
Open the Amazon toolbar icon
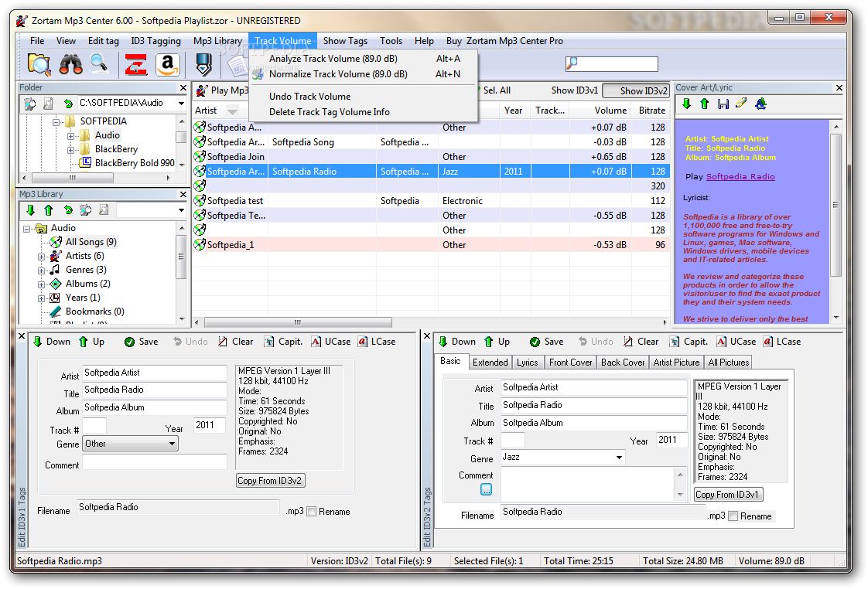point(167,65)
